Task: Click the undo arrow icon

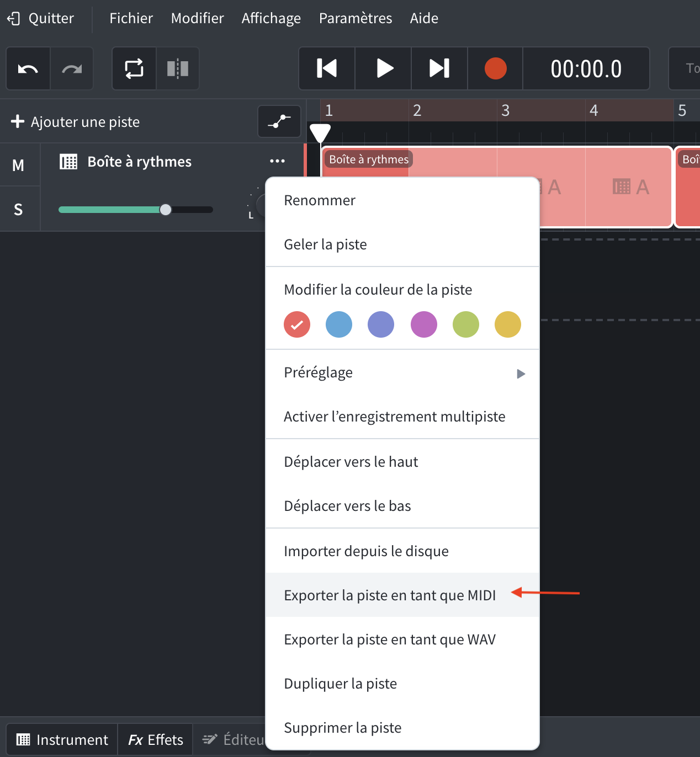Action: tap(28, 68)
